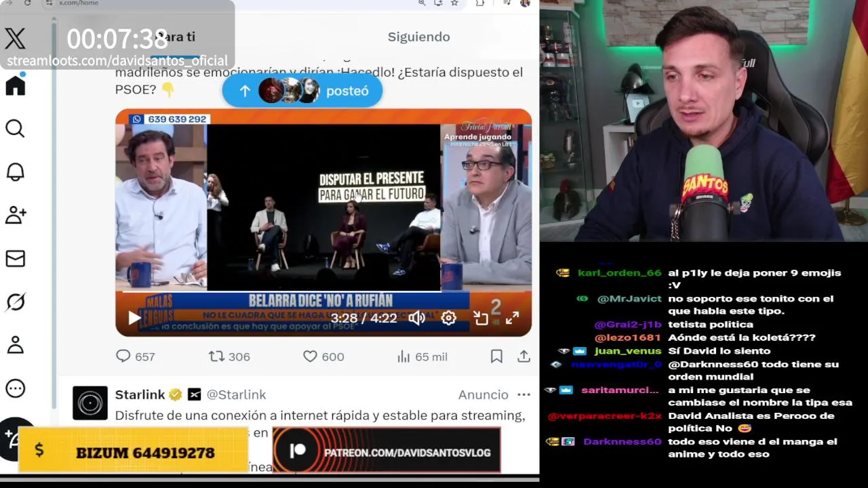Bookmark the Belarra video post

(x=496, y=357)
